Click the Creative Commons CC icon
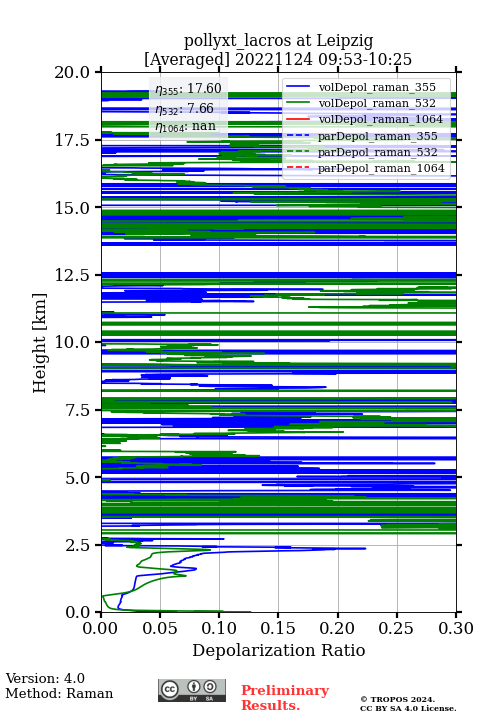Viewport: 480px width, 720px height. (x=169, y=689)
